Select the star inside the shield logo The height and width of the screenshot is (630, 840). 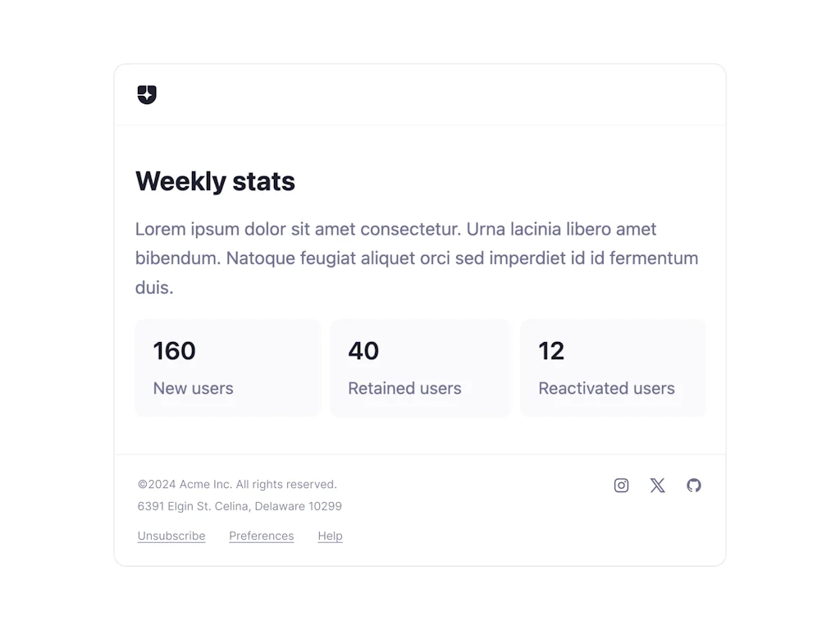click(147, 95)
